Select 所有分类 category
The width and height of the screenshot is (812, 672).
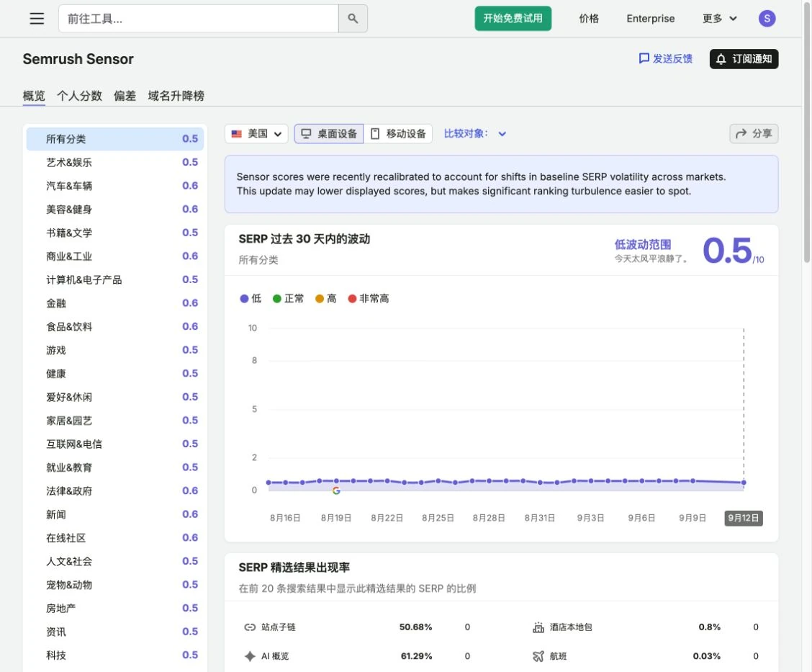[115, 139]
